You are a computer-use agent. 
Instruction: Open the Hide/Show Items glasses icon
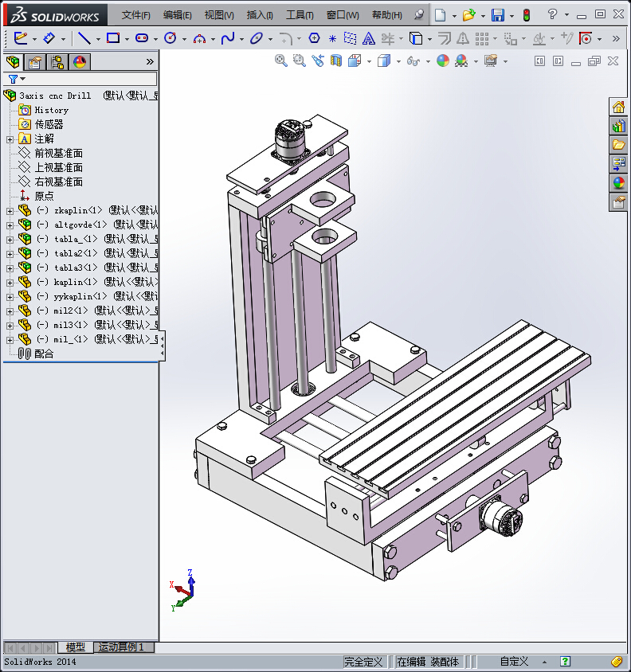coord(413,61)
